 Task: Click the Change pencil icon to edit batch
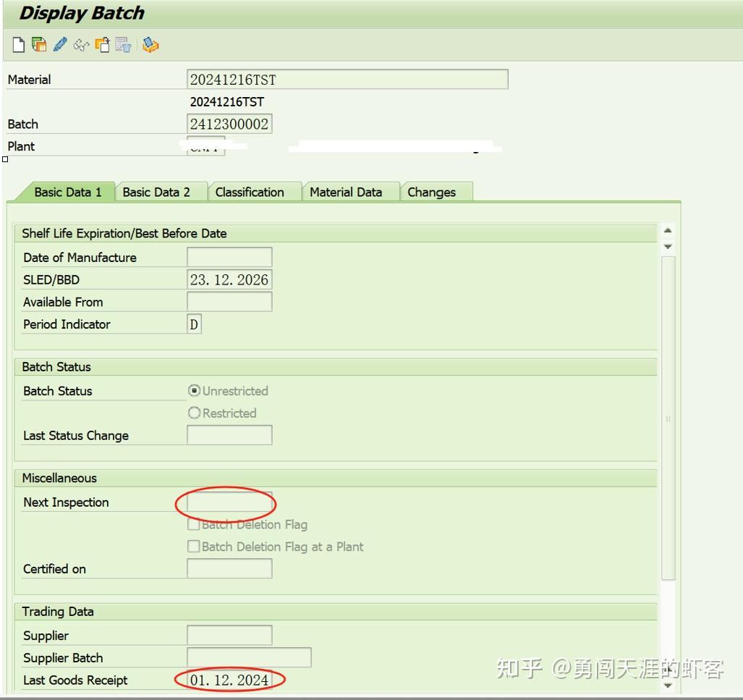[60, 45]
